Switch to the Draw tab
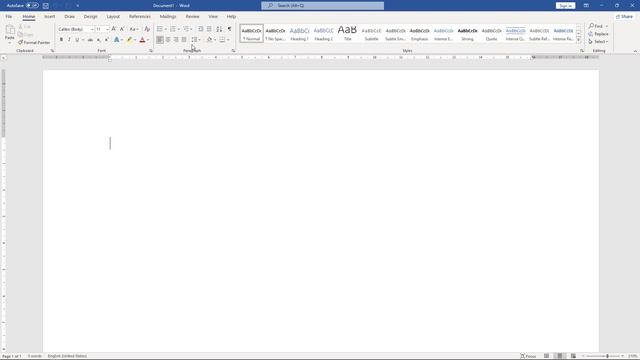640x360 pixels. tap(70, 17)
